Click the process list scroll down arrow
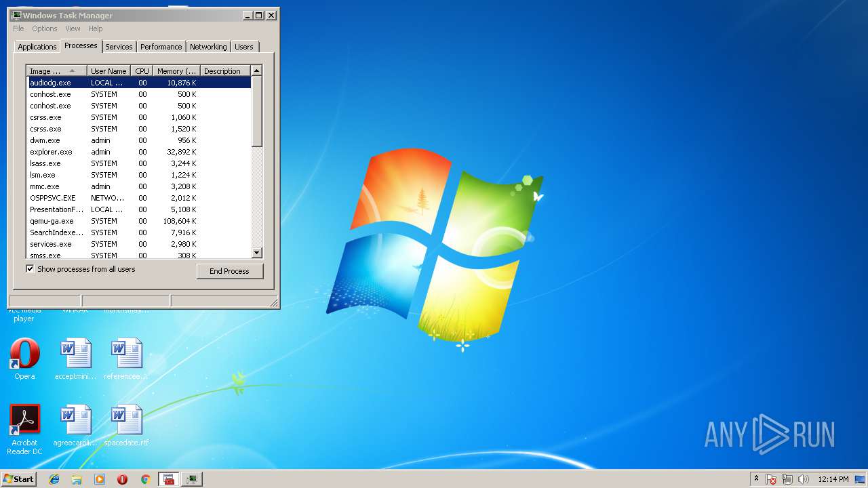 click(256, 253)
